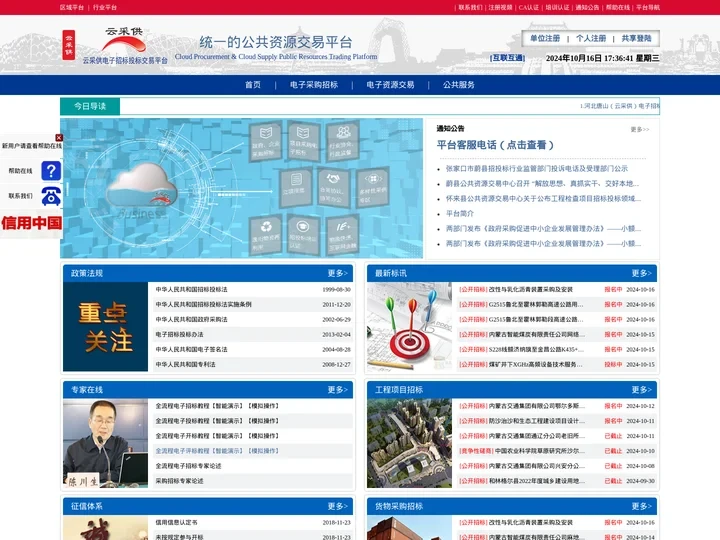Image resolution: width=720 pixels, height=540 pixels.
Task: Open 中华人民共和国专利法 entry
Action: [186, 364]
